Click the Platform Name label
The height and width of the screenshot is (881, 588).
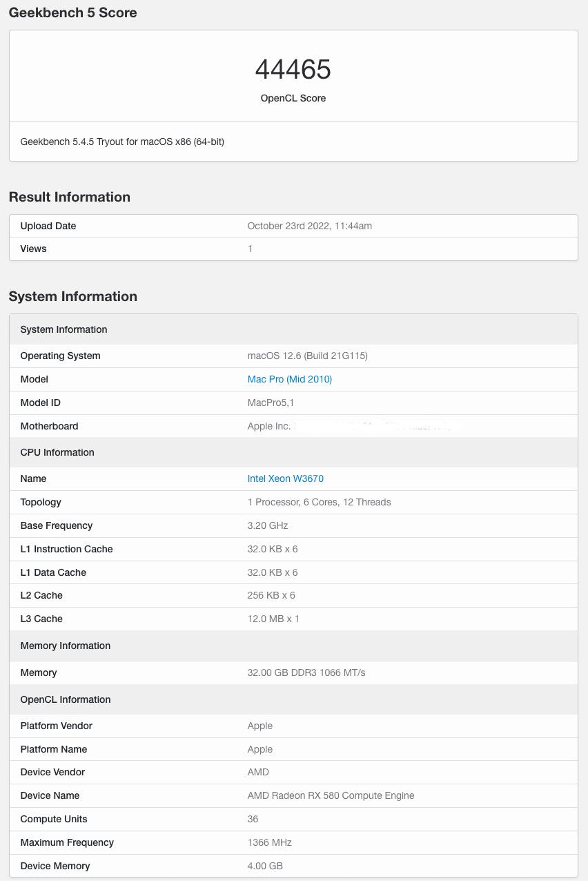click(55, 749)
